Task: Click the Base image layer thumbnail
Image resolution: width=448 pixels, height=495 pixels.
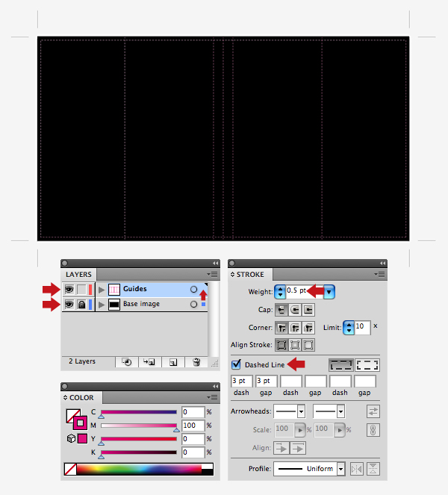Action: pyautogui.click(x=114, y=305)
